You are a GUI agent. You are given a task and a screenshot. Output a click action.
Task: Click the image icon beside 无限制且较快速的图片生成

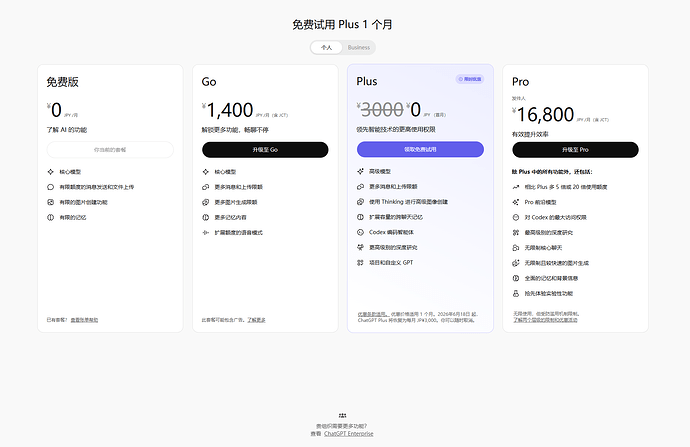point(516,263)
